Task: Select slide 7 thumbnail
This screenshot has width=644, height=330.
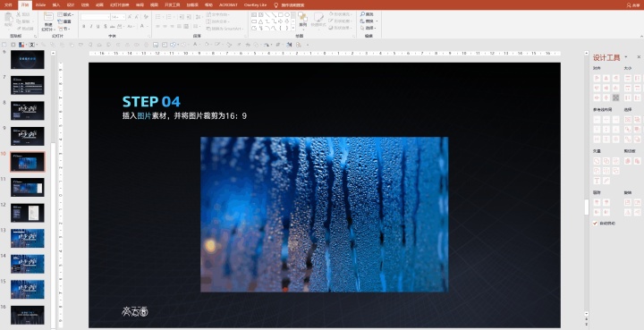Action: click(28, 85)
